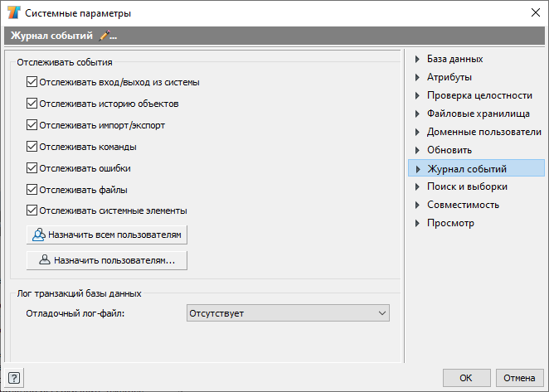549x392 pixels.
Task: Expand the Поиск и выборки arrow
Action: coord(417,186)
